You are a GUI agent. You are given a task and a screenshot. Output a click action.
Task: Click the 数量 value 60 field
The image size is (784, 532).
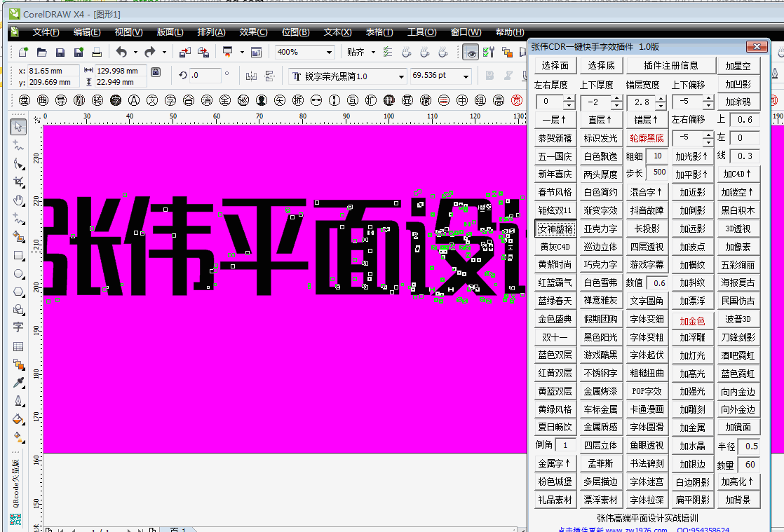(x=749, y=465)
